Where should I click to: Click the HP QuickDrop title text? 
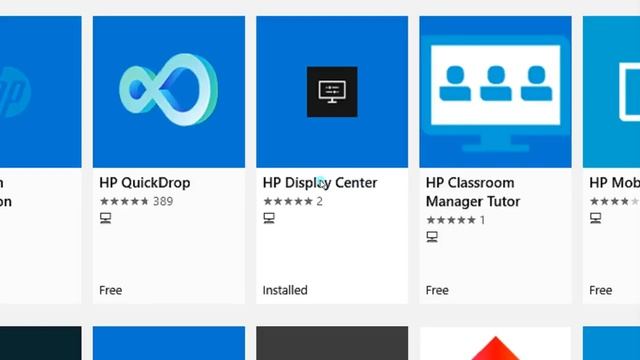tap(145, 183)
